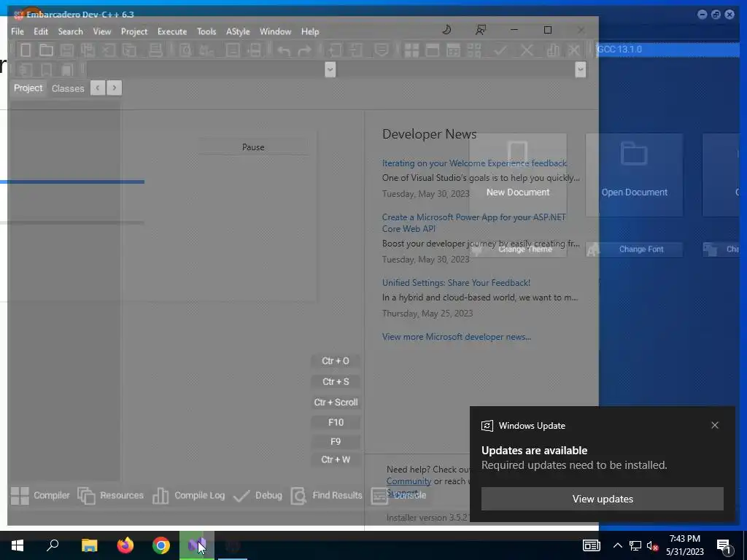
Task: Click the right tab scroll arrow
Action: tap(115, 87)
